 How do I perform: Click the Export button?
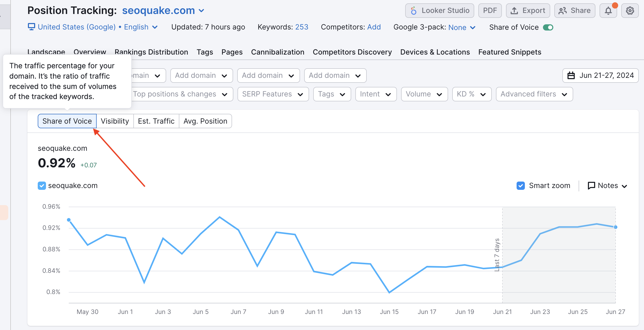(x=528, y=11)
